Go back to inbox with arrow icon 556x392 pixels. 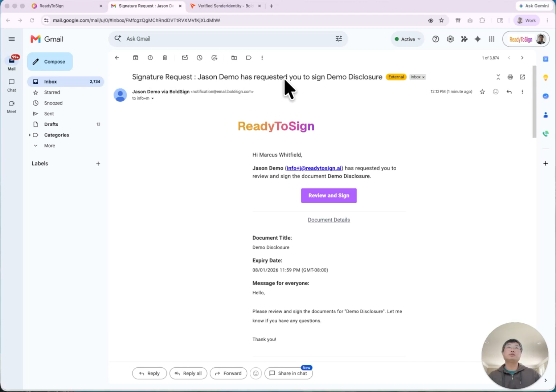pos(117,58)
